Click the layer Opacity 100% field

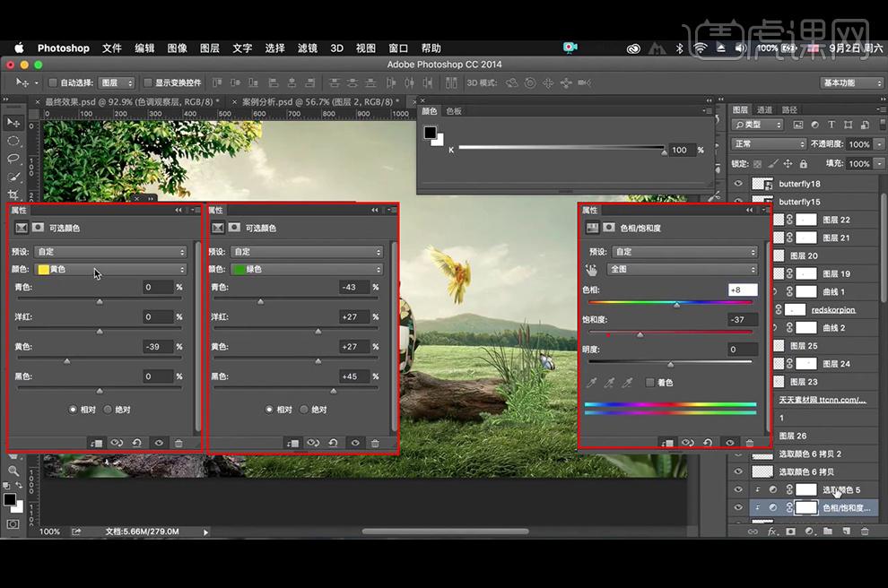pyautogui.click(x=859, y=144)
